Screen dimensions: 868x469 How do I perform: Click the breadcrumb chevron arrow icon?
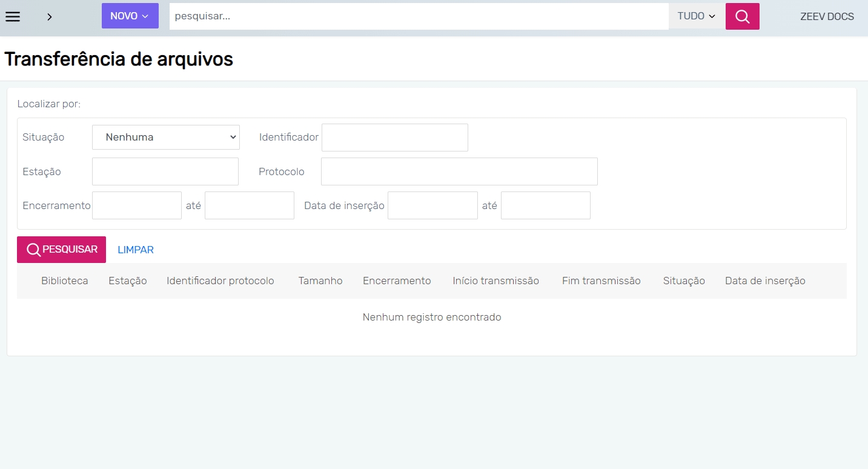[50, 17]
